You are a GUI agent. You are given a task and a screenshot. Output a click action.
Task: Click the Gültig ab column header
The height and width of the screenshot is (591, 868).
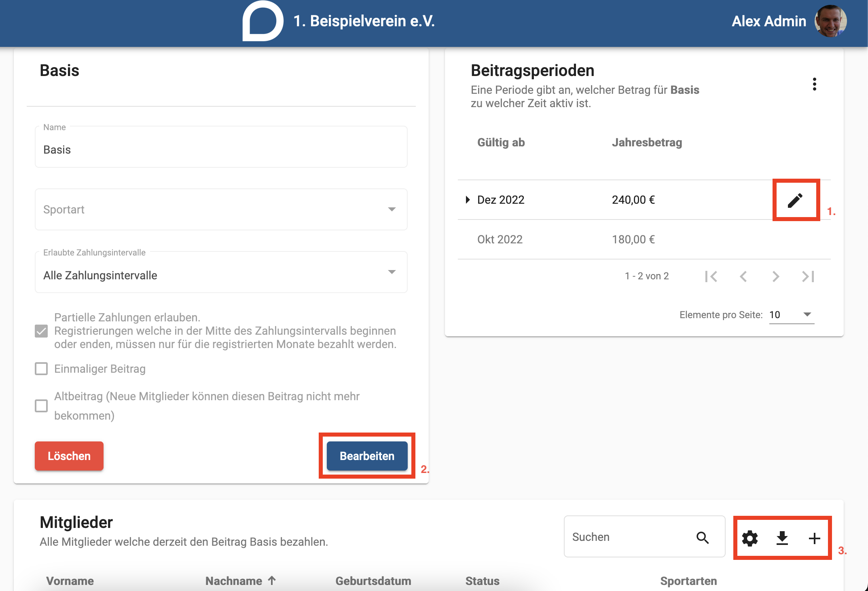pyautogui.click(x=501, y=142)
